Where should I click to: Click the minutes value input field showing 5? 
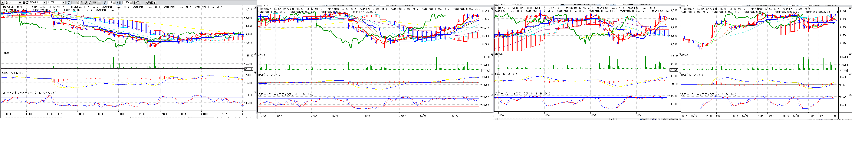pos(111,3)
